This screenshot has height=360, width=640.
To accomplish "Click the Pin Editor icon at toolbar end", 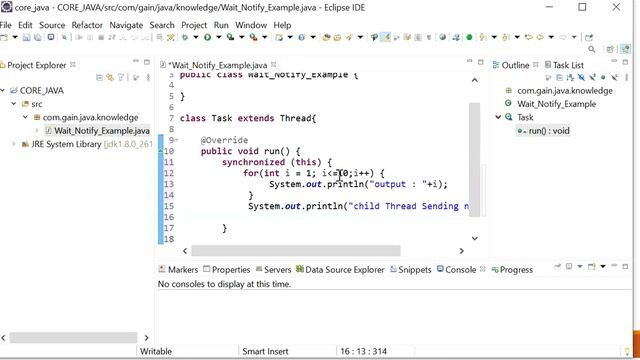I will pos(589,38).
